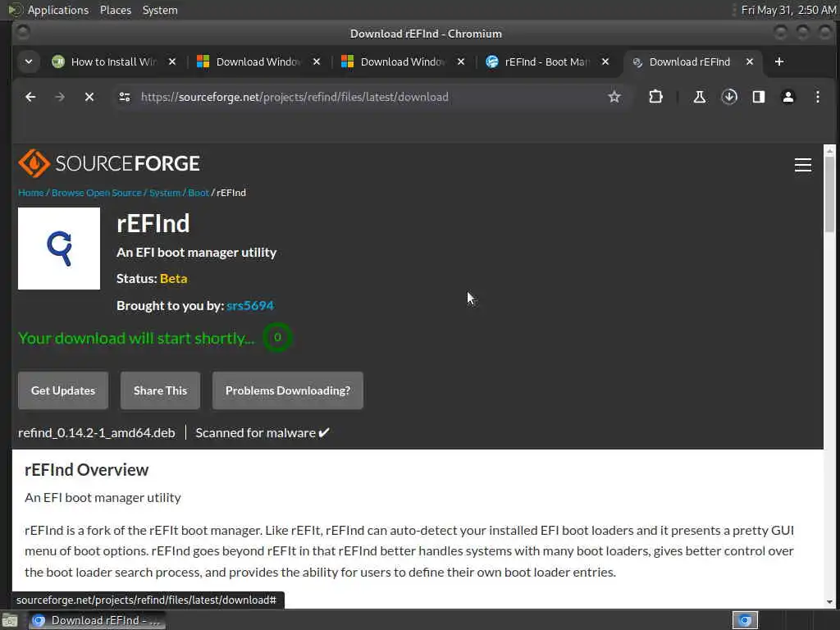Close the second Download Windows tab

(461, 62)
